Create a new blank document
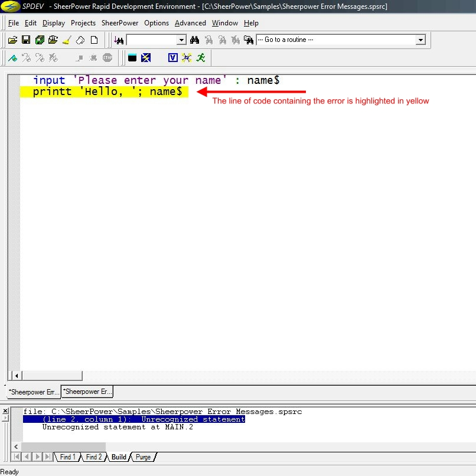 [x=94, y=40]
